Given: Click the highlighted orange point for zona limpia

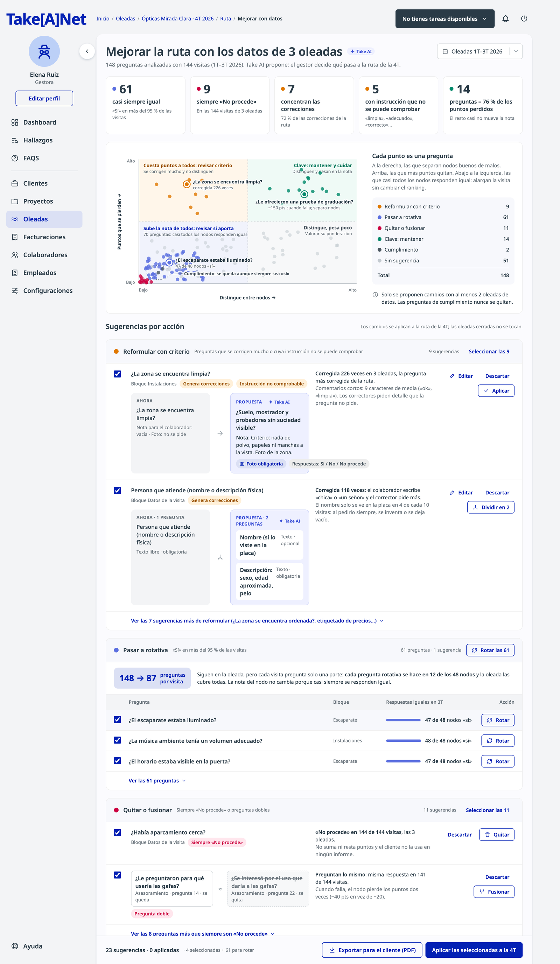Looking at the screenshot, I should [x=187, y=184].
